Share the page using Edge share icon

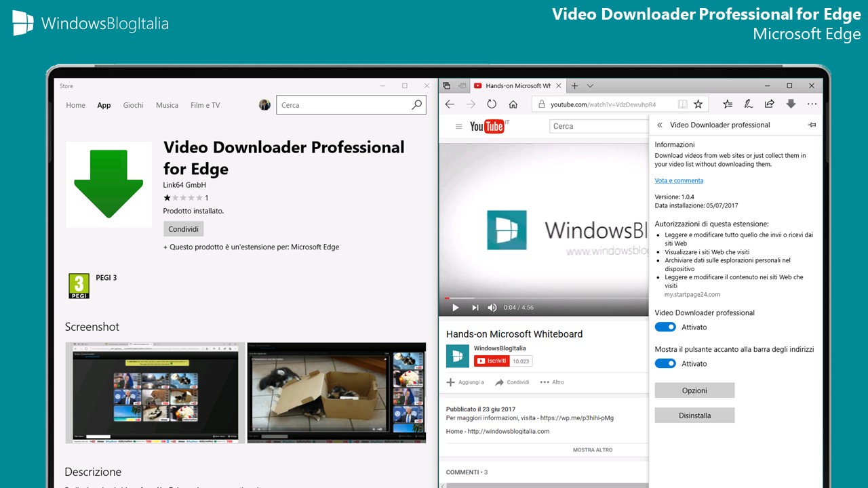pyautogui.click(x=769, y=104)
